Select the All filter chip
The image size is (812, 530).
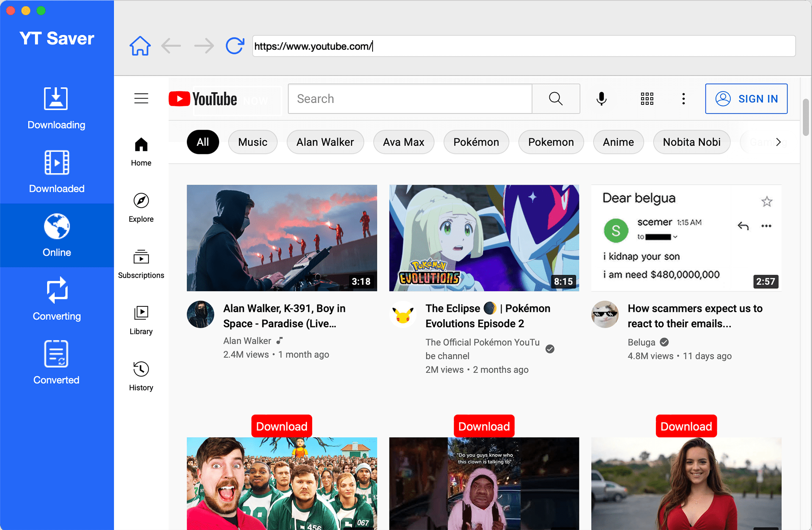(x=203, y=142)
